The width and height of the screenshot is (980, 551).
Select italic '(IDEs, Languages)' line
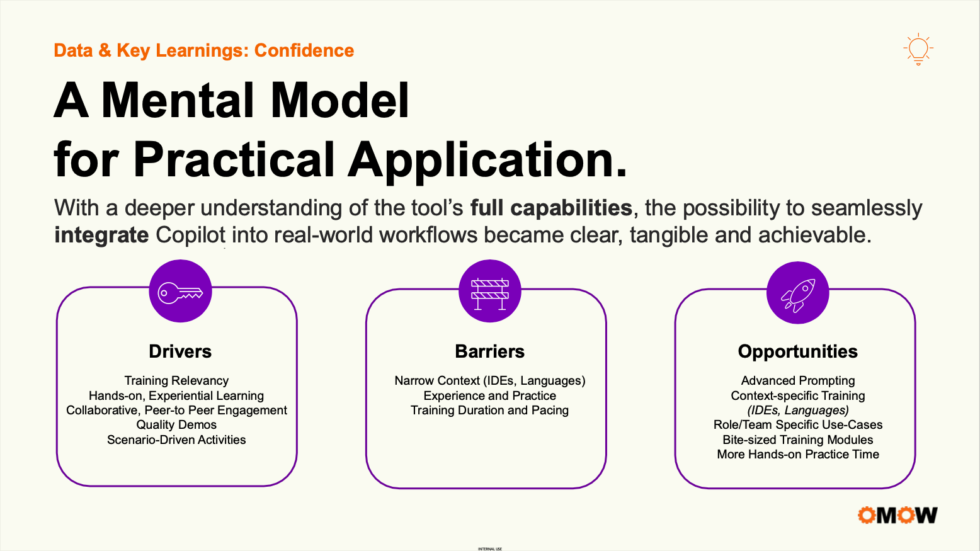798,410
